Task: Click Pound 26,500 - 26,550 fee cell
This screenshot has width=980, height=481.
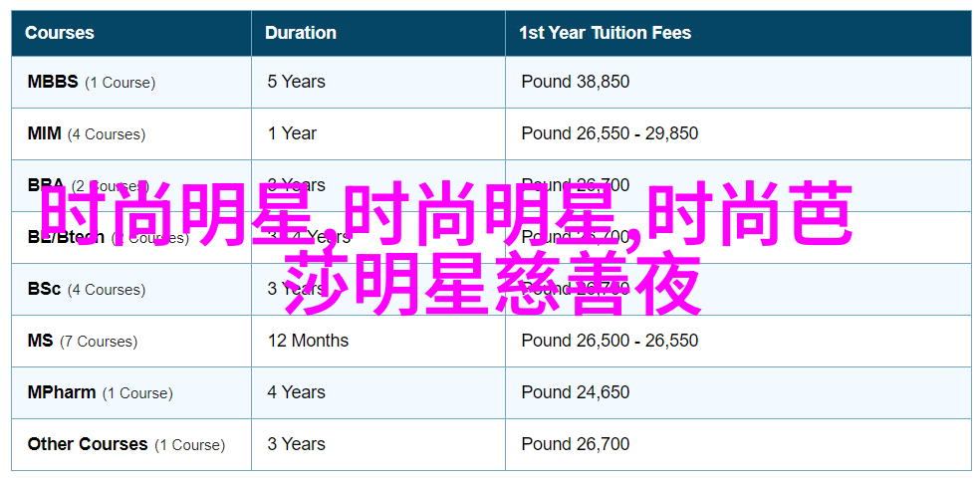Action: [x=610, y=341]
